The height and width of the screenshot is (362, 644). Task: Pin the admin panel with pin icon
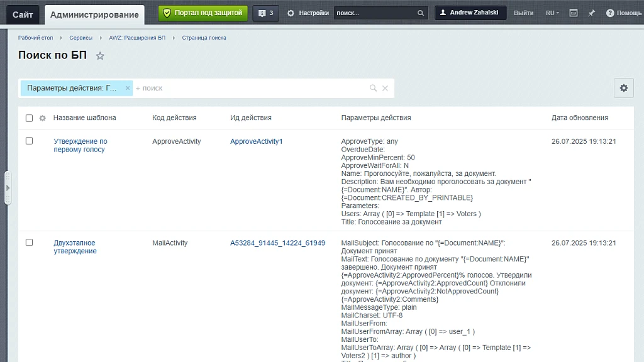point(591,13)
